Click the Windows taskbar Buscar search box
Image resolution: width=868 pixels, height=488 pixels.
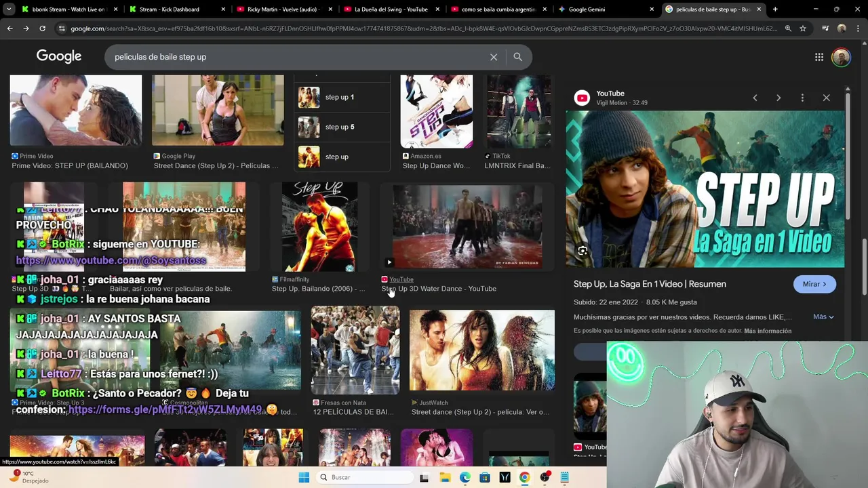[363, 477]
